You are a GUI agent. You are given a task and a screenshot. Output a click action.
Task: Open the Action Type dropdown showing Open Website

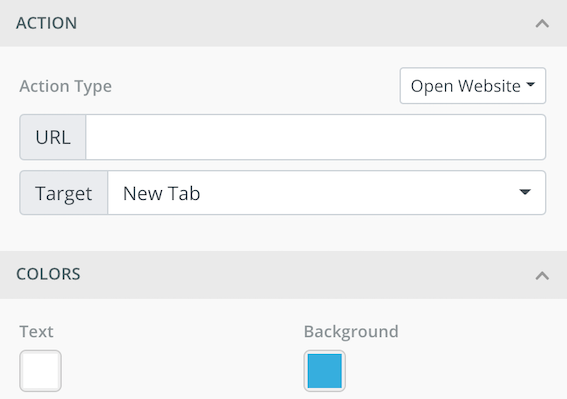click(x=473, y=86)
